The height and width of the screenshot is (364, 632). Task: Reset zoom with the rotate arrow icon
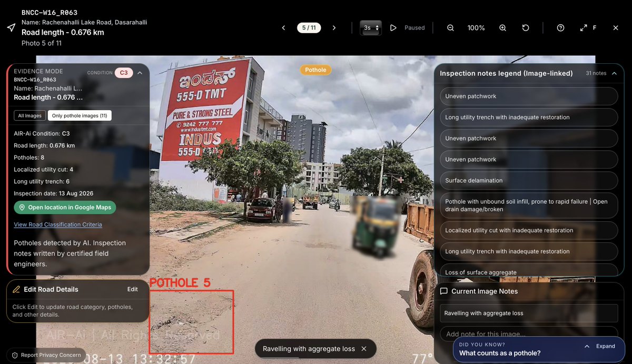(526, 28)
